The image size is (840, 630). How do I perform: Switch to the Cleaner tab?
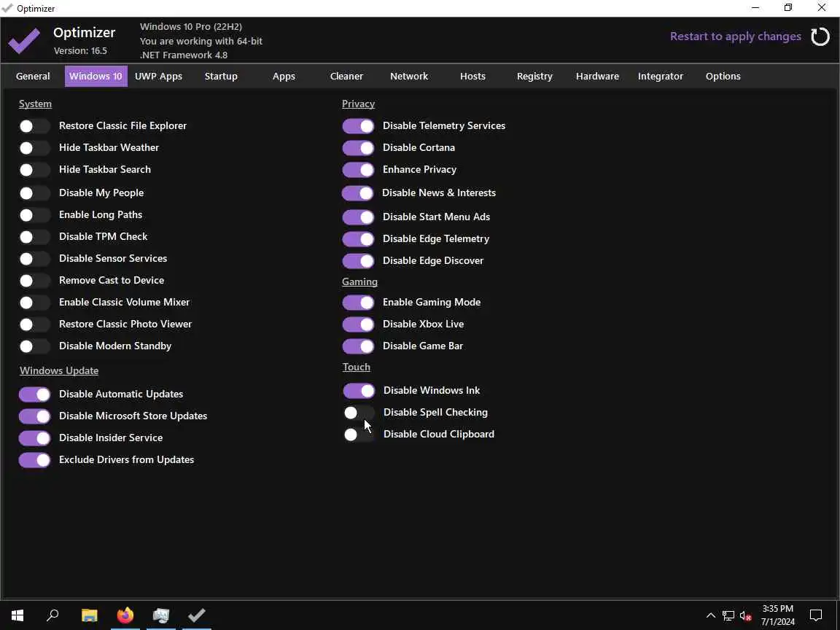(x=346, y=76)
